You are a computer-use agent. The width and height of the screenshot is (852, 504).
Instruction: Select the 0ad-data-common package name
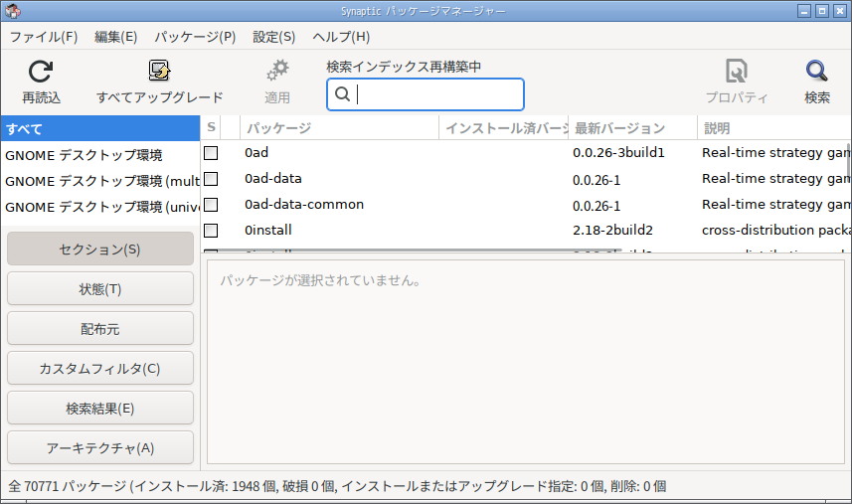[x=304, y=205]
